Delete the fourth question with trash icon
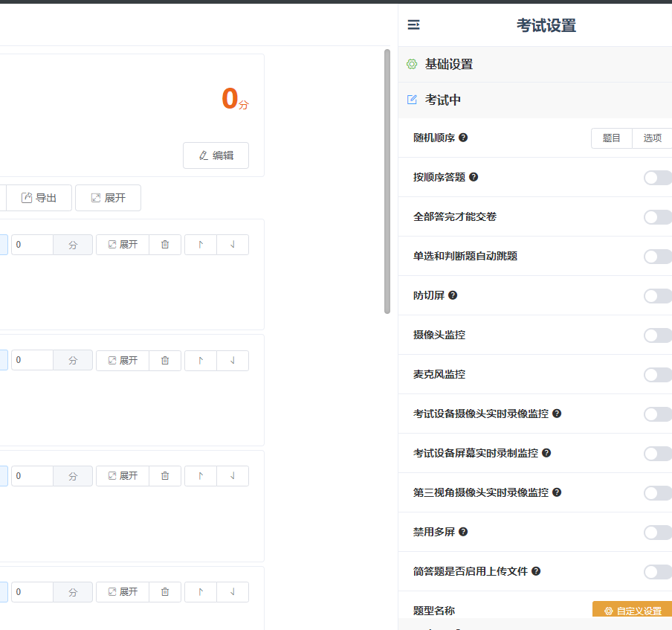This screenshot has width=672, height=630. coord(165,592)
